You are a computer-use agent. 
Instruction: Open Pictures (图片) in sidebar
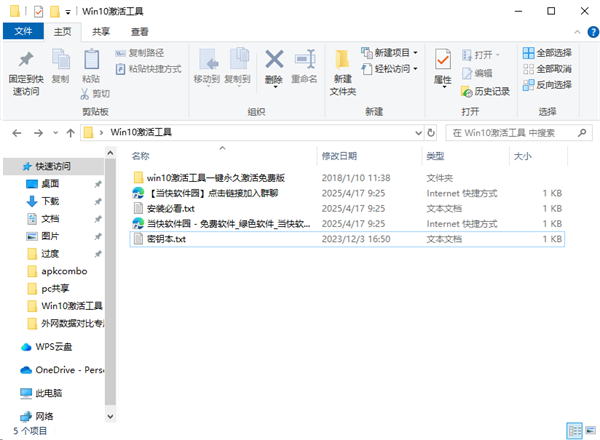(50, 236)
